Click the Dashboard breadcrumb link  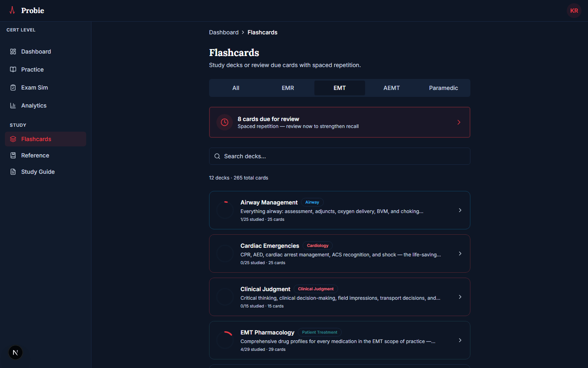point(224,32)
